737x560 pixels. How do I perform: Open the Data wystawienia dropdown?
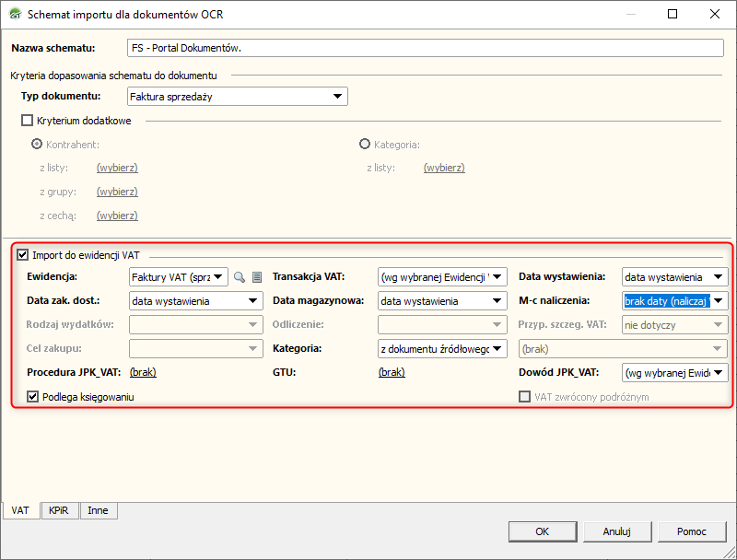[674, 277]
